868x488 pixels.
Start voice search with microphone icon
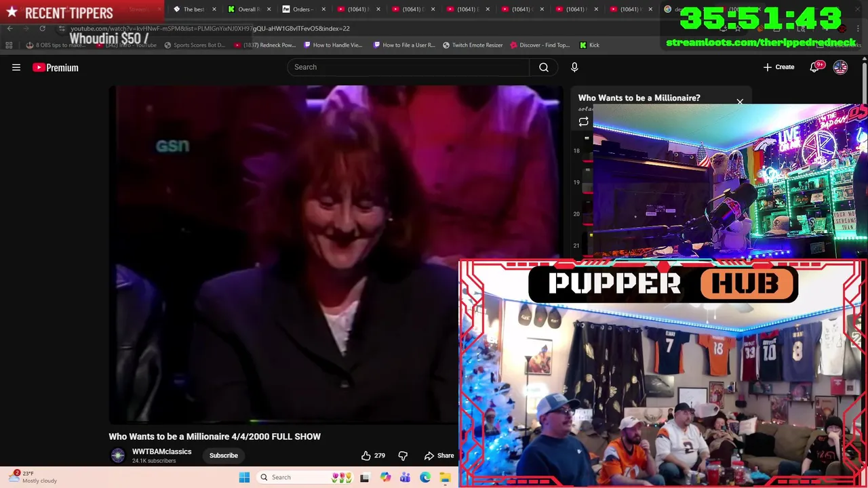[574, 67]
